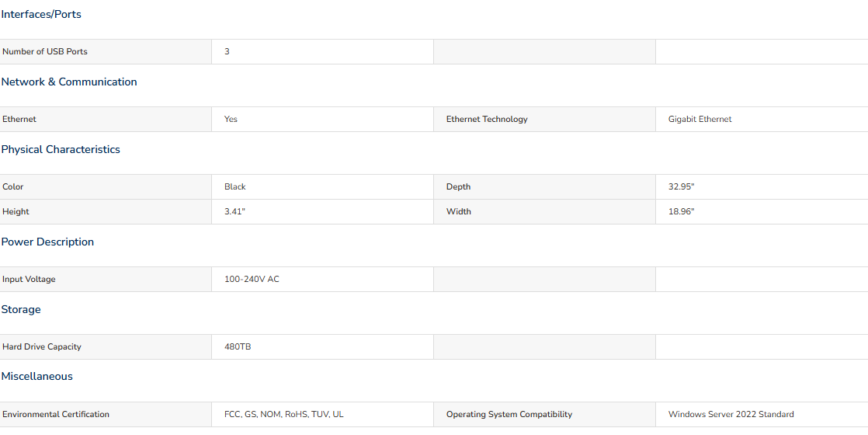Viewport: 868px width, 435px height.
Task: Click the Miscellaneous section heading
Action: [37, 376]
